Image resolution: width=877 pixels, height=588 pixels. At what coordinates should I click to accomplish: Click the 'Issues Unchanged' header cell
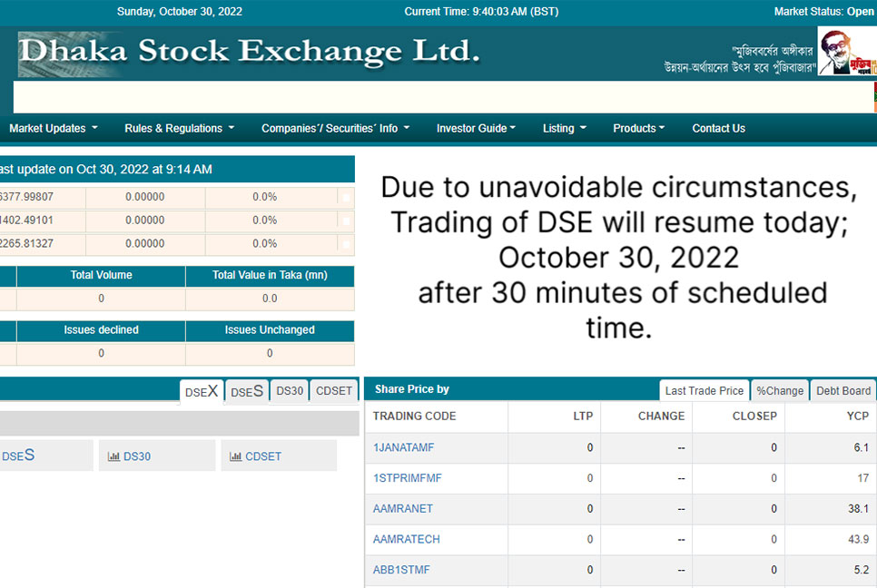[x=270, y=330]
